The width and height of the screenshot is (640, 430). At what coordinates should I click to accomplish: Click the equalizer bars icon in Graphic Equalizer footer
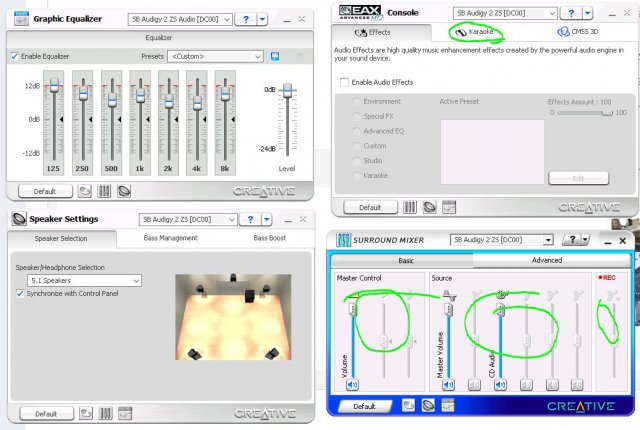tap(104, 190)
